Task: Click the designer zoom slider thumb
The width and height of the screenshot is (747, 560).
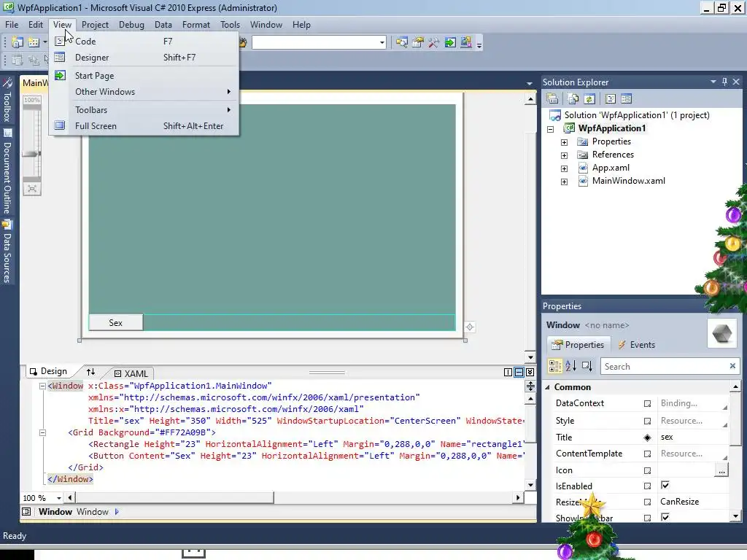Action: pyautogui.click(x=32, y=153)
